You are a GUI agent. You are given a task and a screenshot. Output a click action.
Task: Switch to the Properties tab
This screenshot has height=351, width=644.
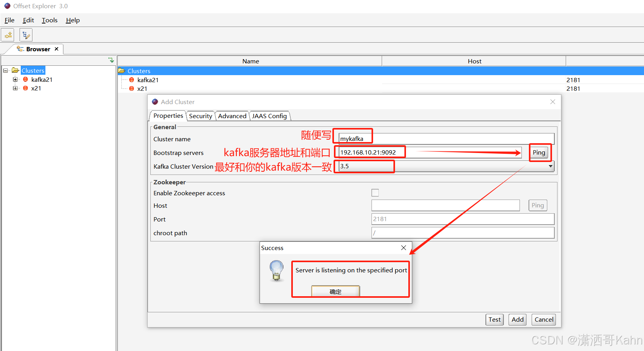(168, 116)
